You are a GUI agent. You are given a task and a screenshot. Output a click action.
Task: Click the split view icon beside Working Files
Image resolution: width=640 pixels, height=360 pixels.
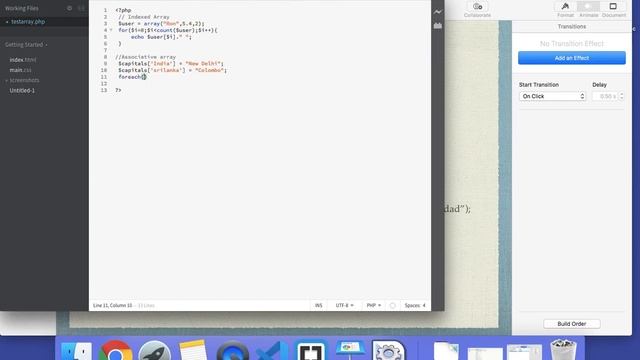[x=81, y=8]
